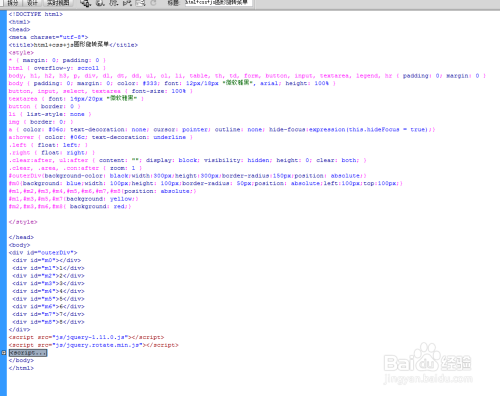This screenshot has height=396, width=500.
Task: Click the #m0 background blue rule line
Action: click(x=206, y=183)
